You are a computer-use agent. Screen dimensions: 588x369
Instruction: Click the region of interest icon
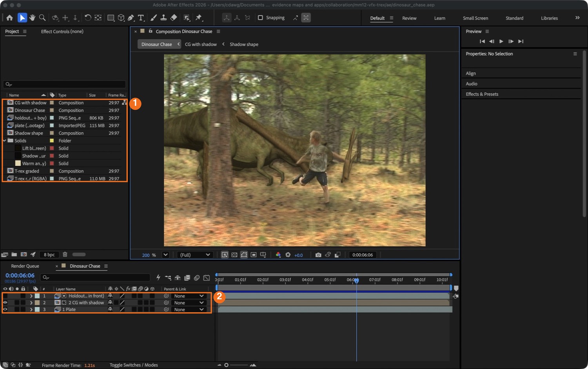pos(254,255)
